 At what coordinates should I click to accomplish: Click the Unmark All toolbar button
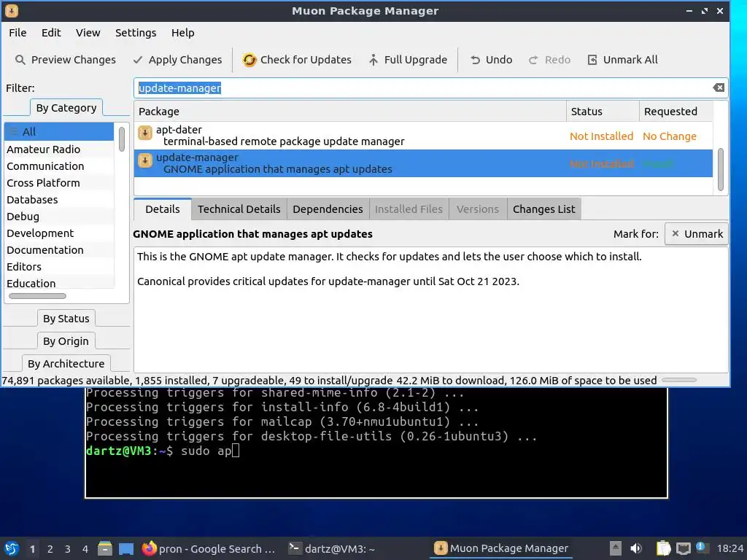point(623,60)
